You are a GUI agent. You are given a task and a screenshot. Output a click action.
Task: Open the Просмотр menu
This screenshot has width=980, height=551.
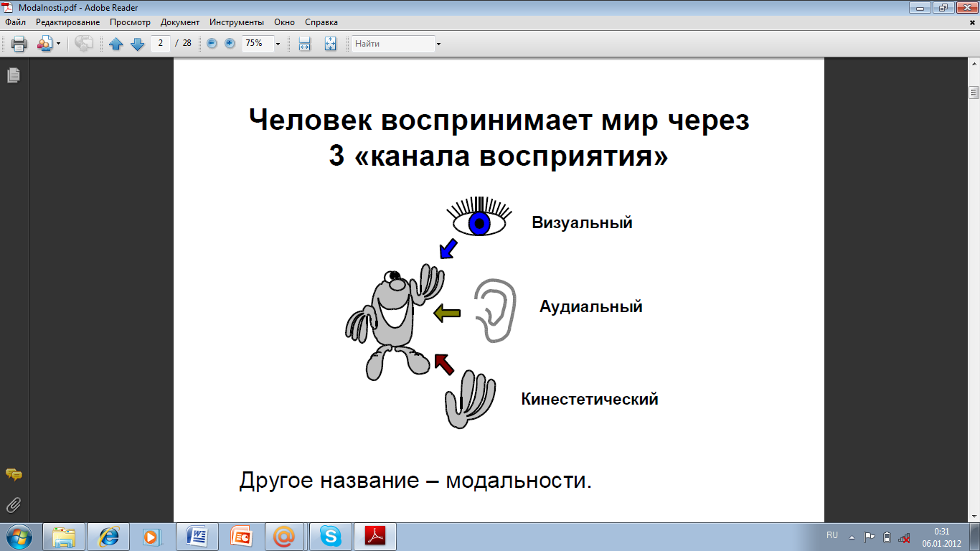130,22
